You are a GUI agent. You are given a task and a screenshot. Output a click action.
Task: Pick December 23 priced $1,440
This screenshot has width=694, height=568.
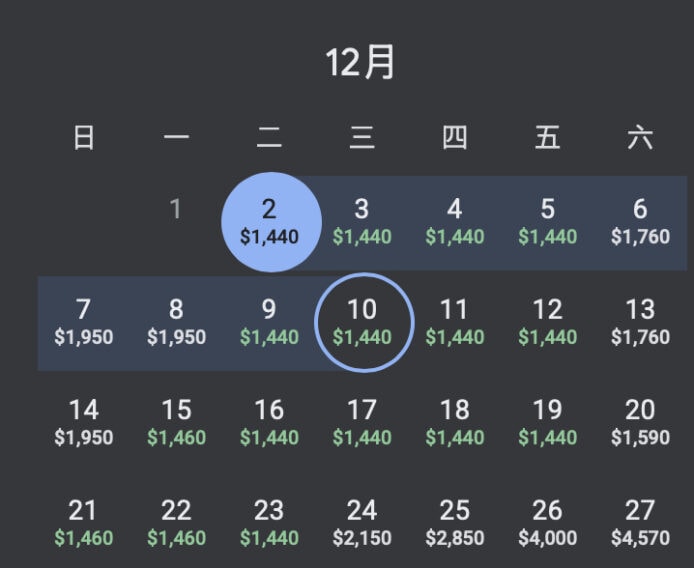(269, 523)
